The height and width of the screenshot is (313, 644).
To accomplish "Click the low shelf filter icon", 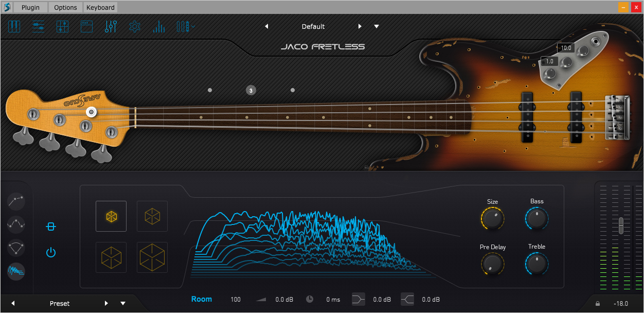I will point(359,299).
